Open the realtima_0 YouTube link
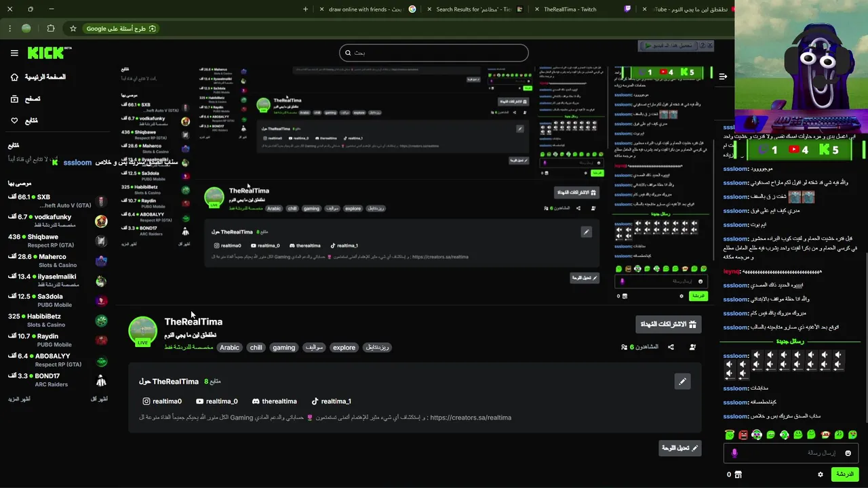 point(216,401)
